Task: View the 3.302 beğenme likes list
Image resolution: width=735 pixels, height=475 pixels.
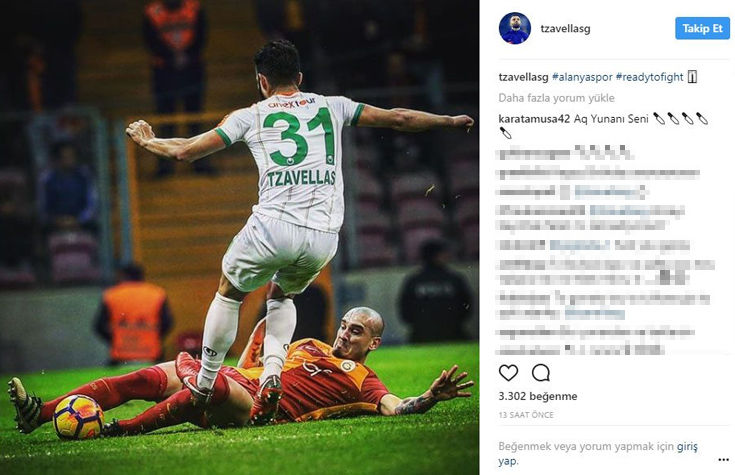Action: [x=538, y=396]
